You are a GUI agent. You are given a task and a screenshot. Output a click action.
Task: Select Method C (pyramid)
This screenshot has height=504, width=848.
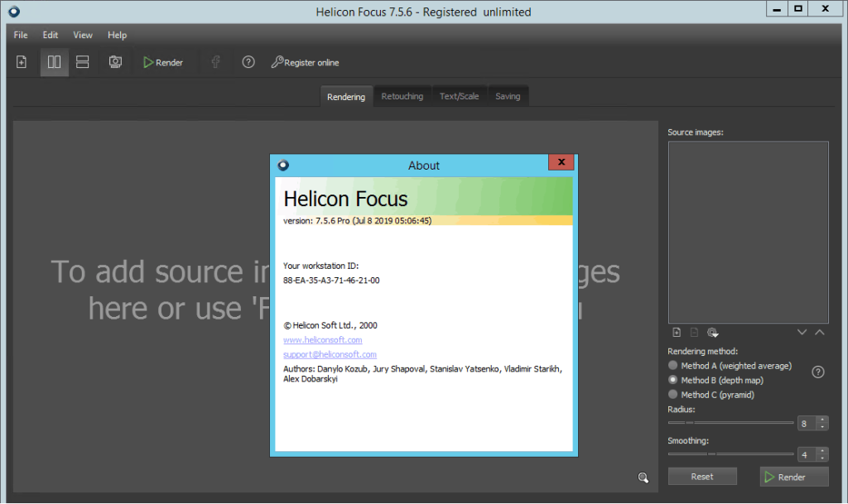click(711, 394)
